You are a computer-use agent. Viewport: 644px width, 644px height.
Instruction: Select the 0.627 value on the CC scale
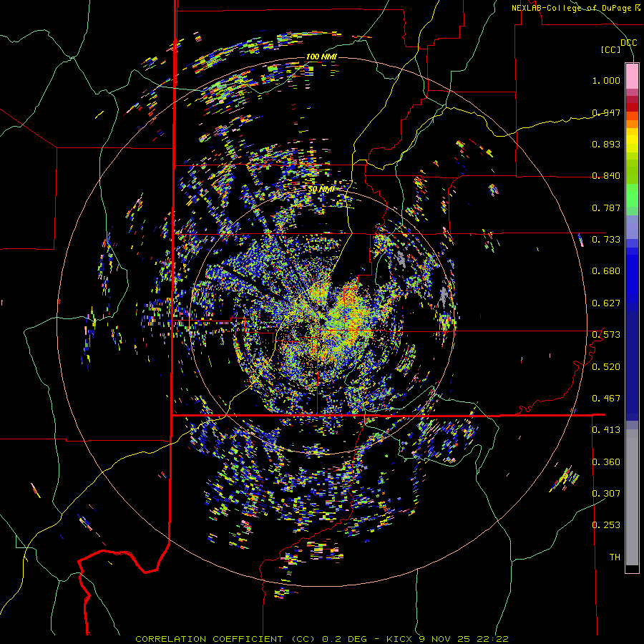(606, 303)
